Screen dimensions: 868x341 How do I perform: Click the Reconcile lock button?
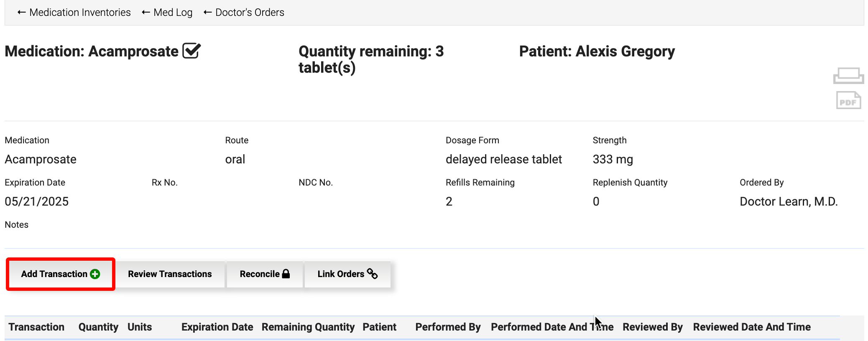point(264,274)
